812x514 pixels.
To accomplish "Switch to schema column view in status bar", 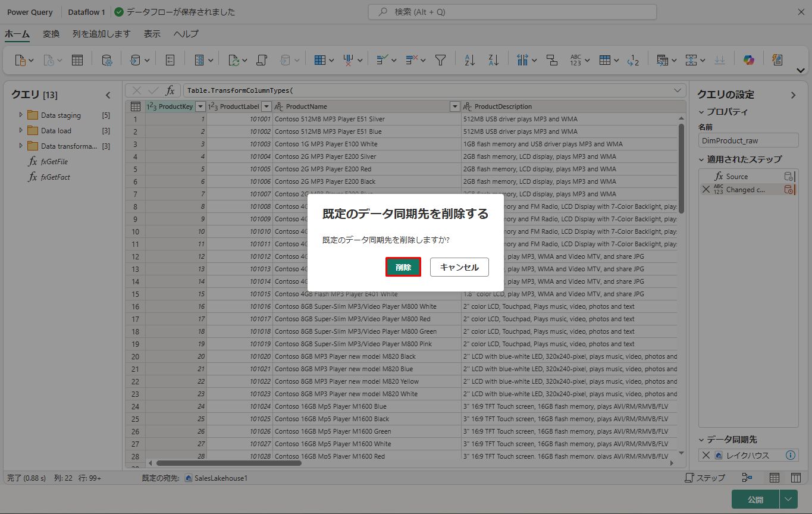I will click(x=795, y=478).
